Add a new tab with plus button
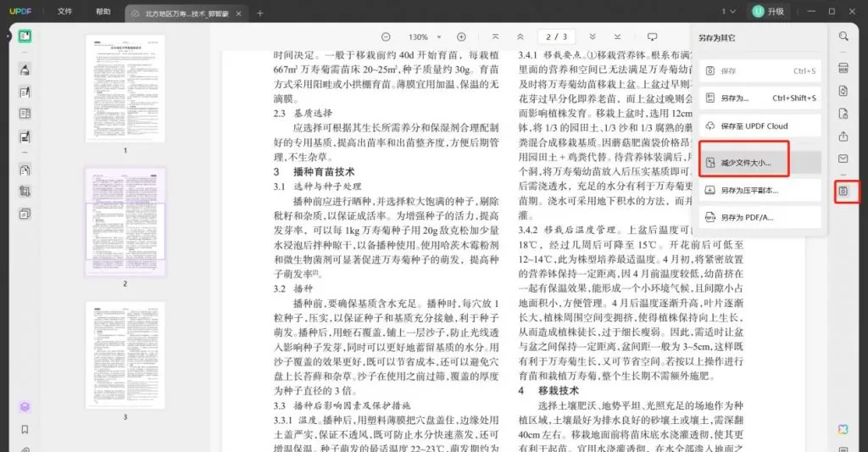The height and width of the screenshot is (452, 868). (260, 14)
